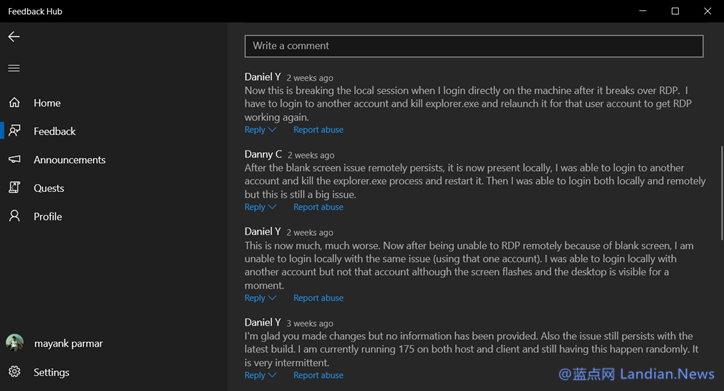Select the Quests menu item

(x=48, y=188)
